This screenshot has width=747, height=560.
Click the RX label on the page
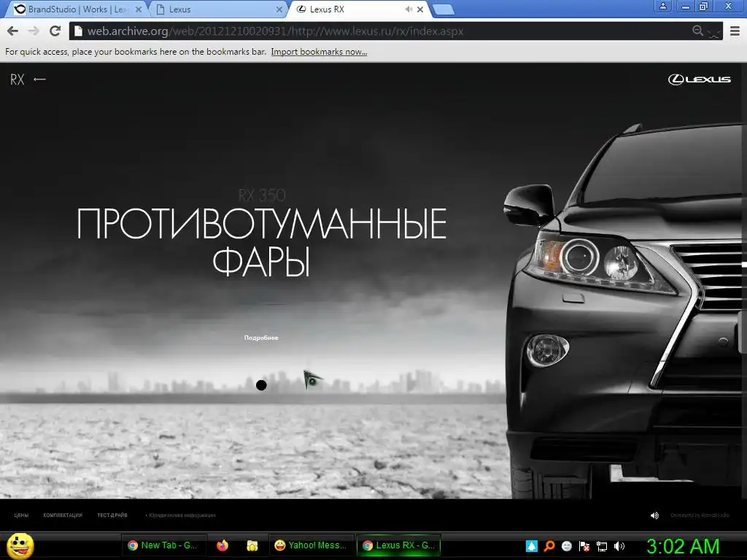coord(18,79)
